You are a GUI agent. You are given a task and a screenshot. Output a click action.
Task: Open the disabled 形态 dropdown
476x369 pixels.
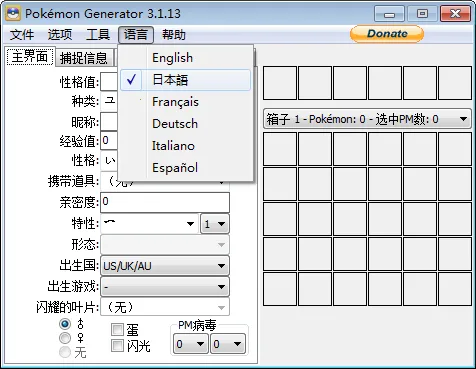pos(165,245)
